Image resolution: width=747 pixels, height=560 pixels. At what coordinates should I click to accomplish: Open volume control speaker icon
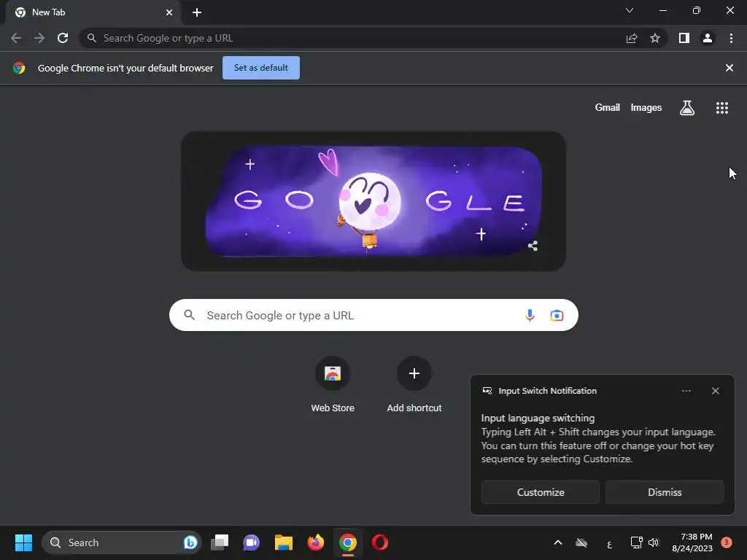(x=654, y=542)
